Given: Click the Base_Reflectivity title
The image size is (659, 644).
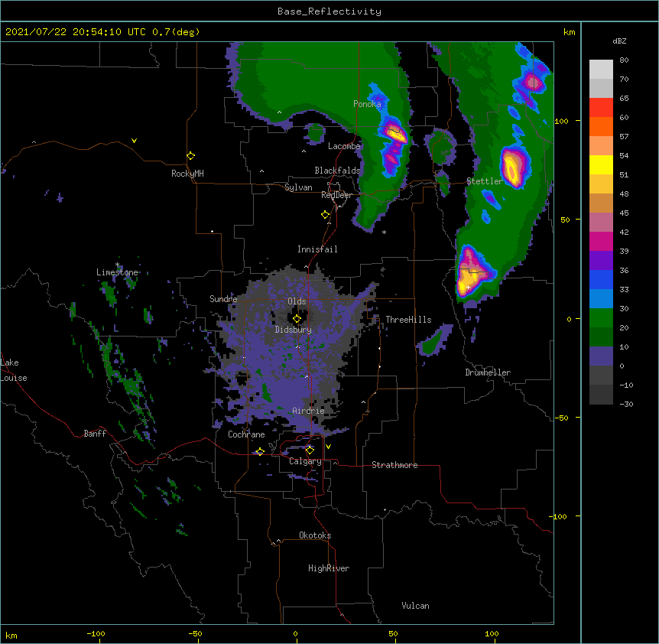Looking at the screenshot, I should pyautogui.click(x=329, y=11).
